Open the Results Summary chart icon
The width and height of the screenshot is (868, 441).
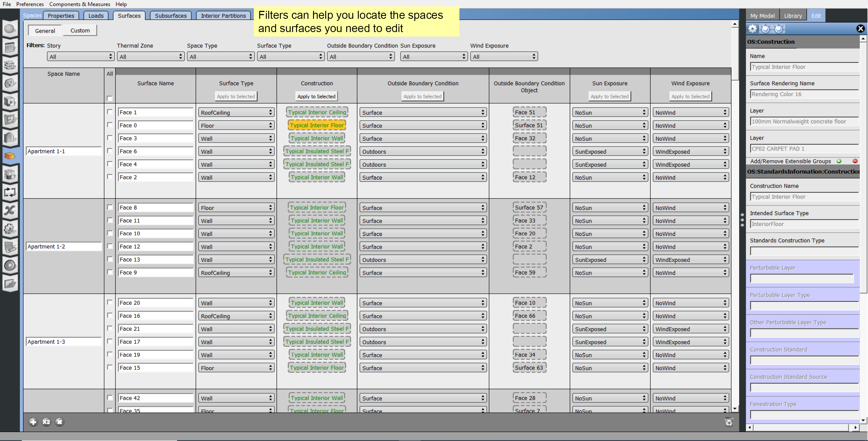10,284
